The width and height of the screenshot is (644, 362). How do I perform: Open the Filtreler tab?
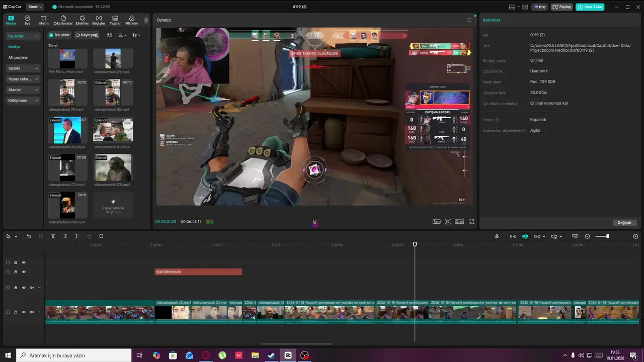[x=131, y=20]
